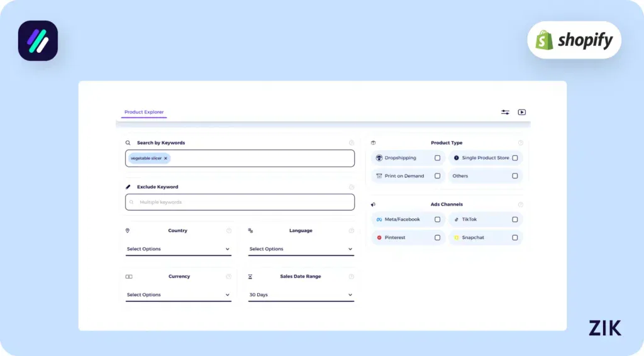Screen dimensions: 644x356
Task: Check the TikTok ads channel box
Action: coord(514,220)
